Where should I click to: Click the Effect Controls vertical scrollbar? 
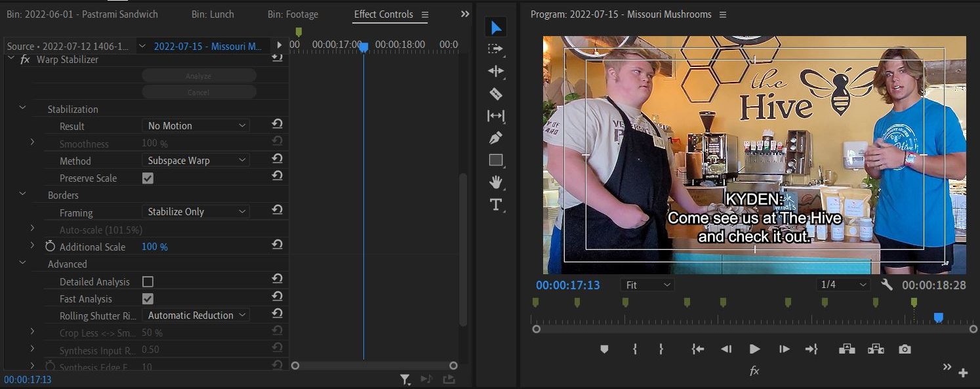pyautogui.click(x=463, y=249)
